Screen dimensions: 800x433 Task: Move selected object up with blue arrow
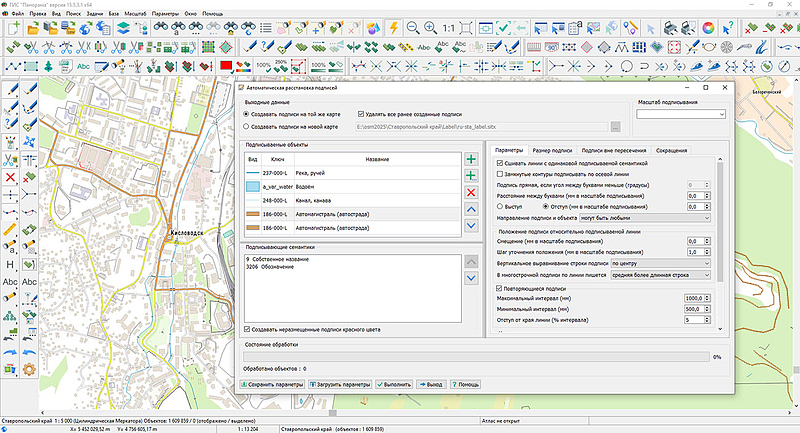pyautogui.click(x=472, y=208)
